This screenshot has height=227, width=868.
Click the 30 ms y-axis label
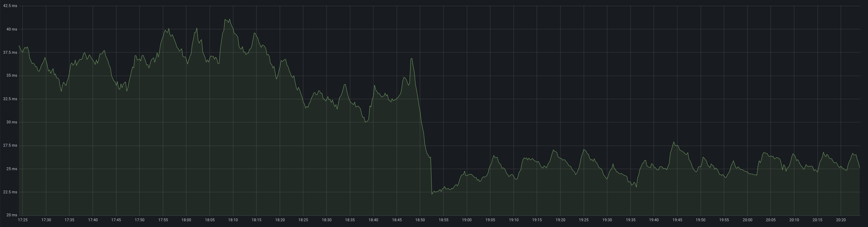11,122
